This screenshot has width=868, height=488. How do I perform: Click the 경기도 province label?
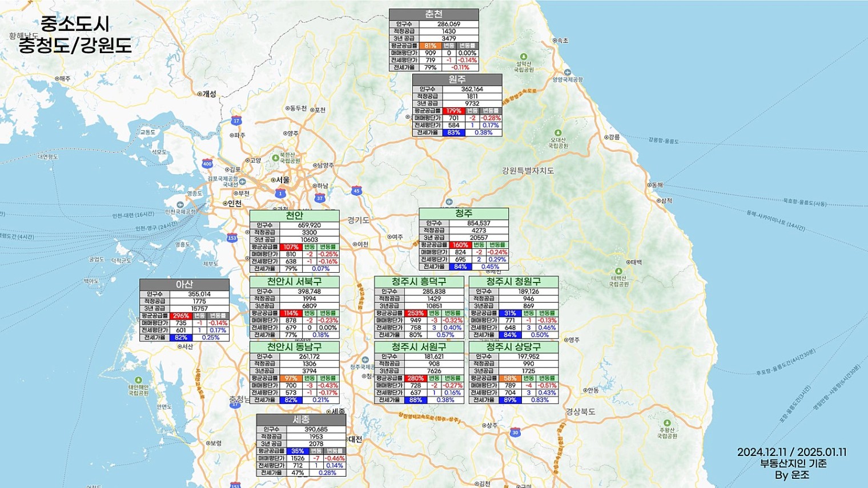[x=358, y=220]
